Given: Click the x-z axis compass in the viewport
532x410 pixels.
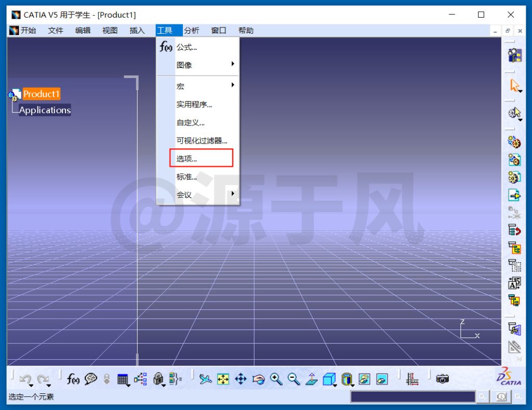Looking at the screenshot, I should [470, 329].
